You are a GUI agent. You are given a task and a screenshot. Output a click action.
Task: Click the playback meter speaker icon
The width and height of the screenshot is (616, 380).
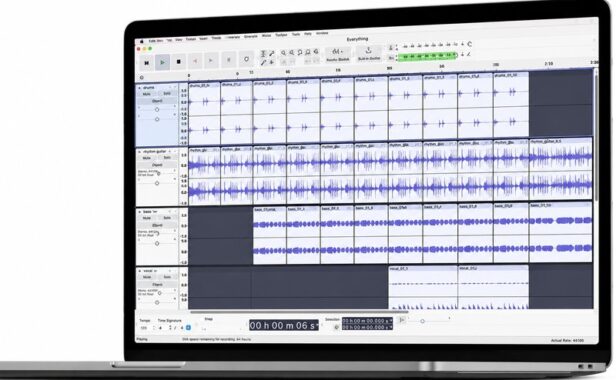[x=391, y=58]
